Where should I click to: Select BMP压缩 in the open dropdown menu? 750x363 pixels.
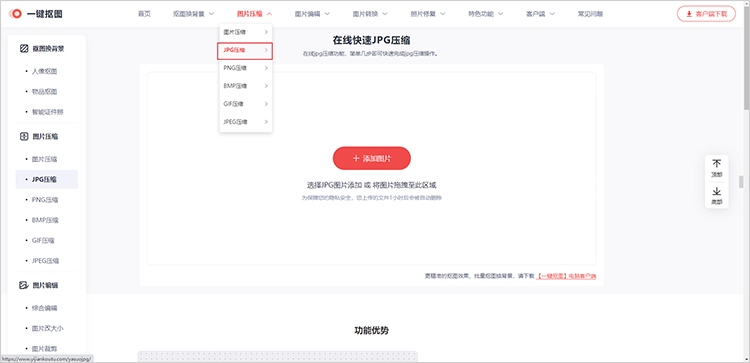click(246, 86)
